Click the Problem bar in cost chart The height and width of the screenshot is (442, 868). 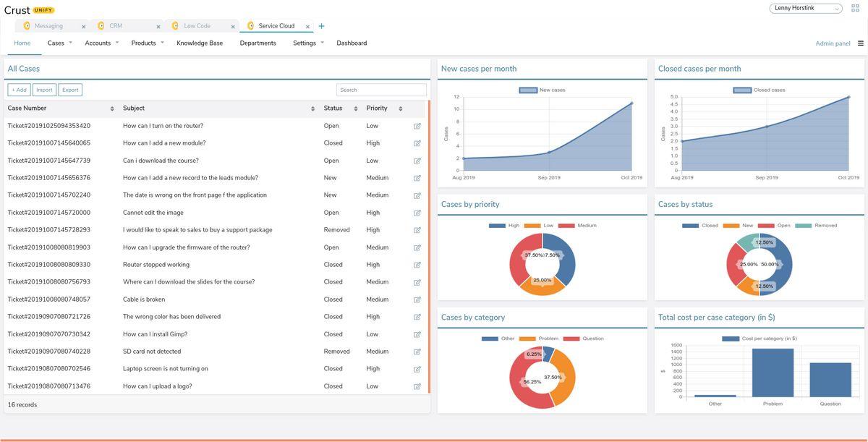click(x=773, y=373)
